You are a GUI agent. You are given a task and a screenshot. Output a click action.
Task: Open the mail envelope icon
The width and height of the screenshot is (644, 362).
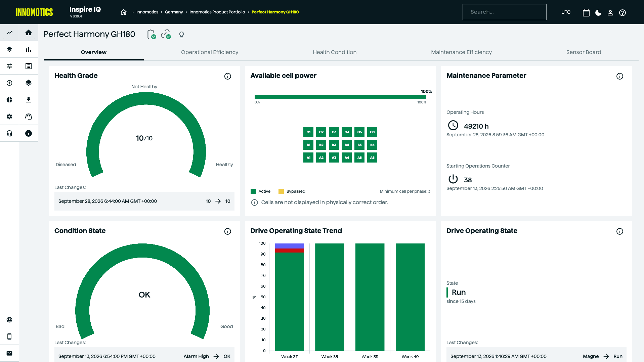tap(9, 353)
